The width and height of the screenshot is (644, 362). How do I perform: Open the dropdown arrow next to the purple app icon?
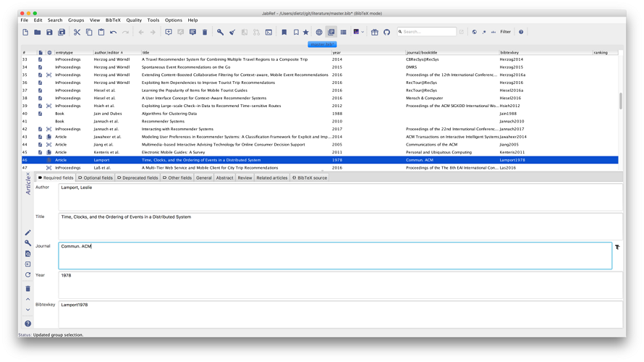coord(363,32)
